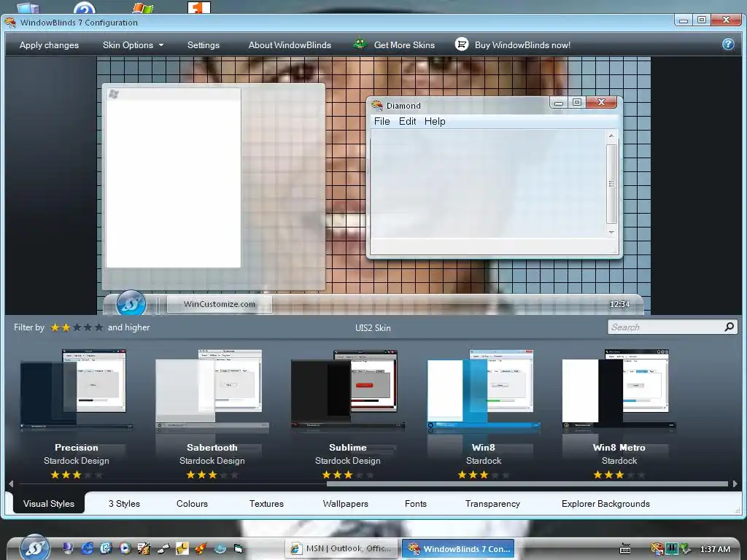Select the Sabertooth skin thumbnail
Viewport: 747px width, 560px height.
[x=212, y=390]
